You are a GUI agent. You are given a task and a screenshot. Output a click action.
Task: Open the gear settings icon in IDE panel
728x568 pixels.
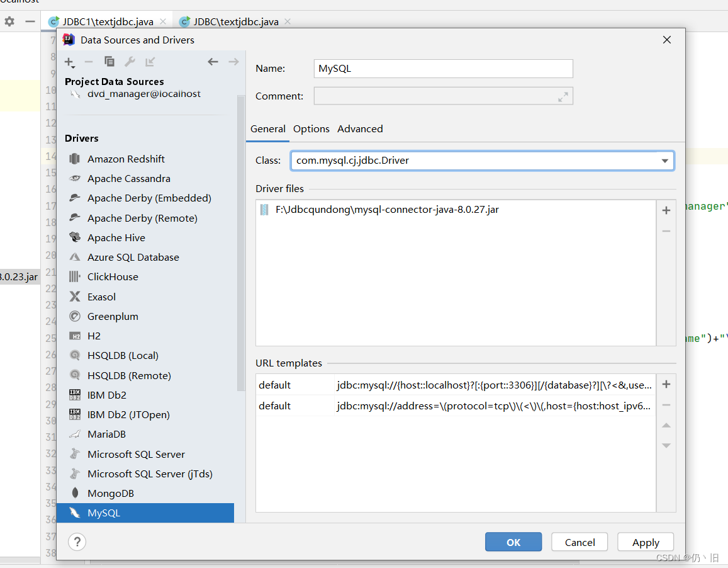(x=9, y=21)
